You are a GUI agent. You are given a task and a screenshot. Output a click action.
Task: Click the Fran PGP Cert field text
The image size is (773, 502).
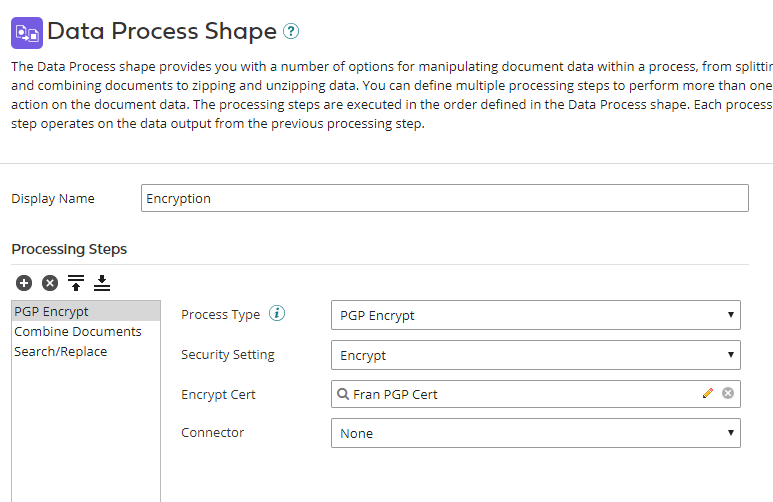click(396, 394)
